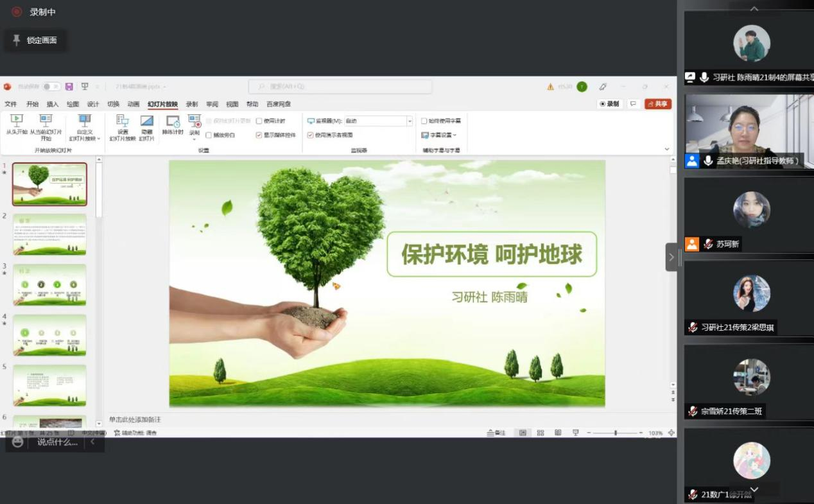The height and width of the screenshot is (504, 814).
Task: Click the red 共享 share button
Action: point(658,104)
